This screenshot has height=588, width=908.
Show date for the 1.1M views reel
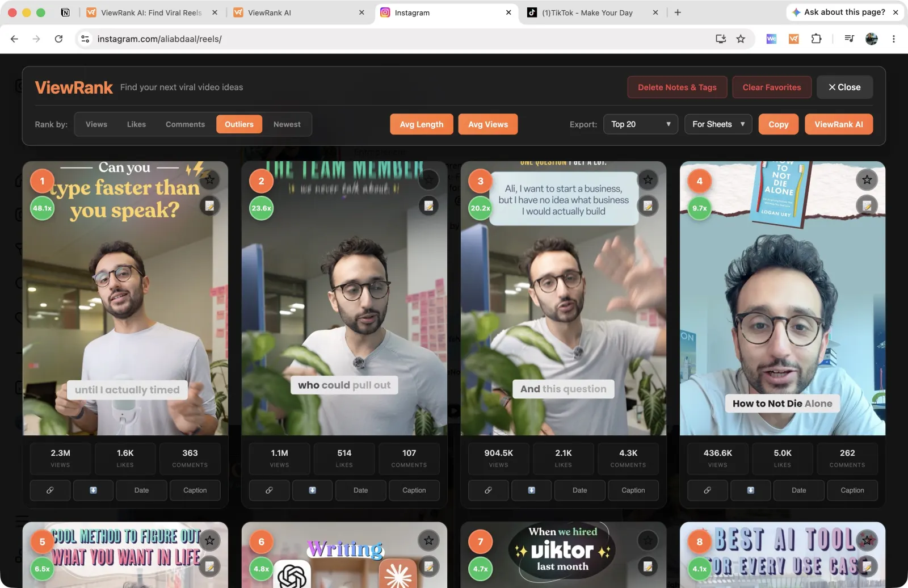[x=360, y=490]
